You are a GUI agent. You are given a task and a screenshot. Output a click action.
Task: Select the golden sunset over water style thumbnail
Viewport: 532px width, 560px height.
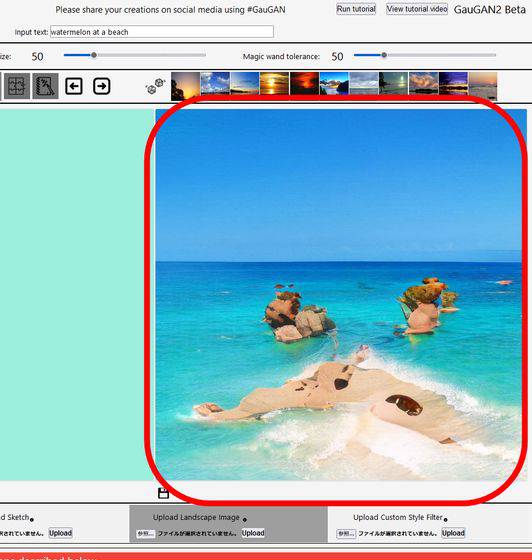pyautogui.click(x=274, y=84)
